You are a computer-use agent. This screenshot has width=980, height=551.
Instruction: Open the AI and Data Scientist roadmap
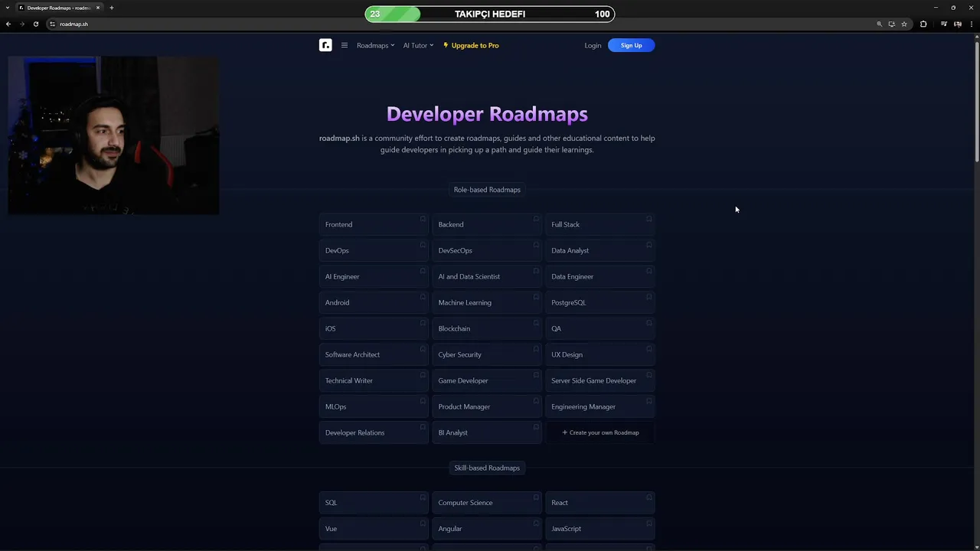487,276
